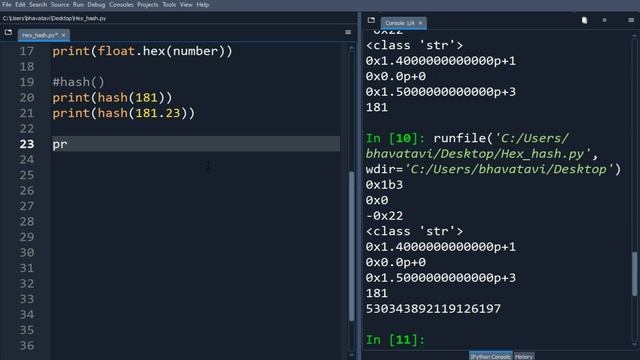This screenshot has height=360, width=640.
Task: Click the console output 530343892119126197
Action: tap(433, 309)
